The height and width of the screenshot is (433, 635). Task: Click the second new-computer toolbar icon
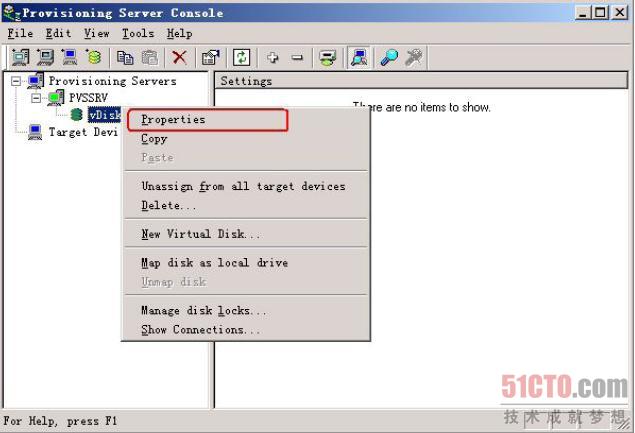coord(45,57)
